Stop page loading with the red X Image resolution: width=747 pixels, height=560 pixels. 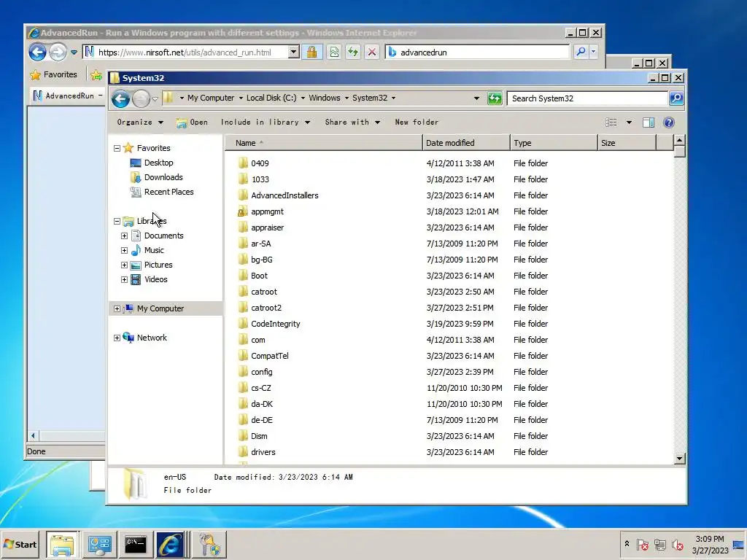[372, 52]
